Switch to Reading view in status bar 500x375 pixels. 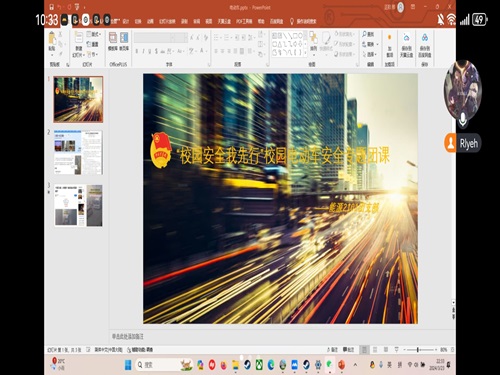click(386, 350)
